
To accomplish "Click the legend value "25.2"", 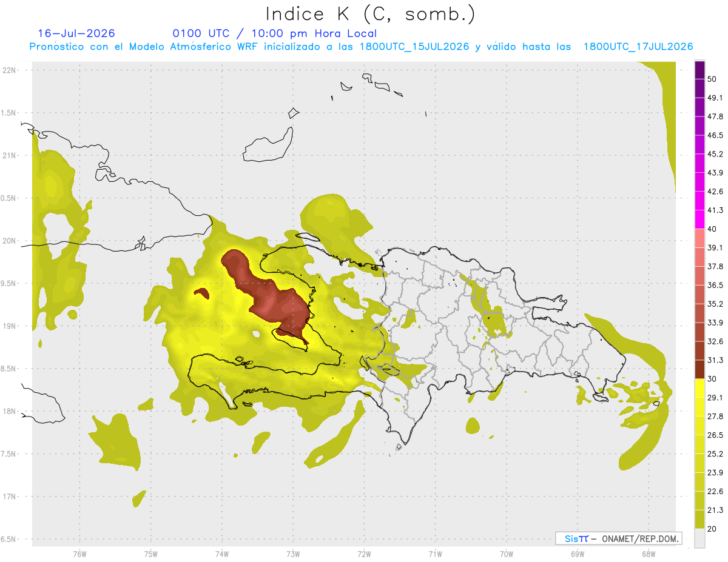I will click(715, 454).
